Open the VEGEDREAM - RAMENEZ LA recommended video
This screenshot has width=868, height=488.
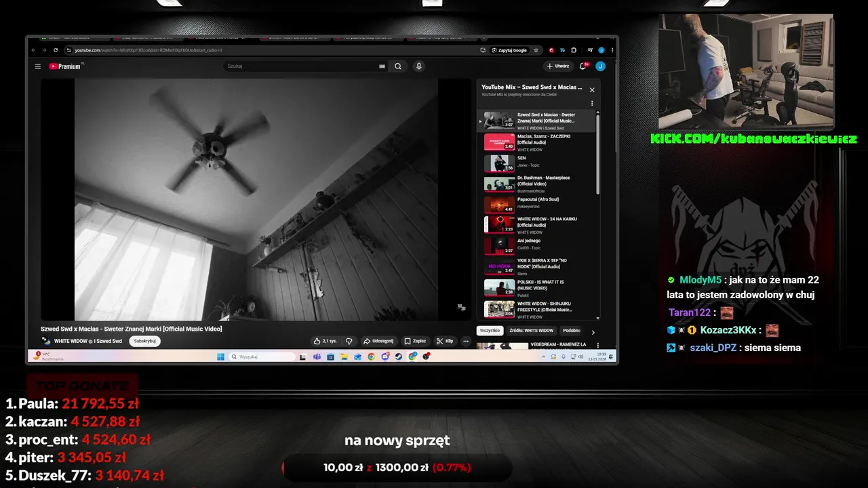click(537, 346)
